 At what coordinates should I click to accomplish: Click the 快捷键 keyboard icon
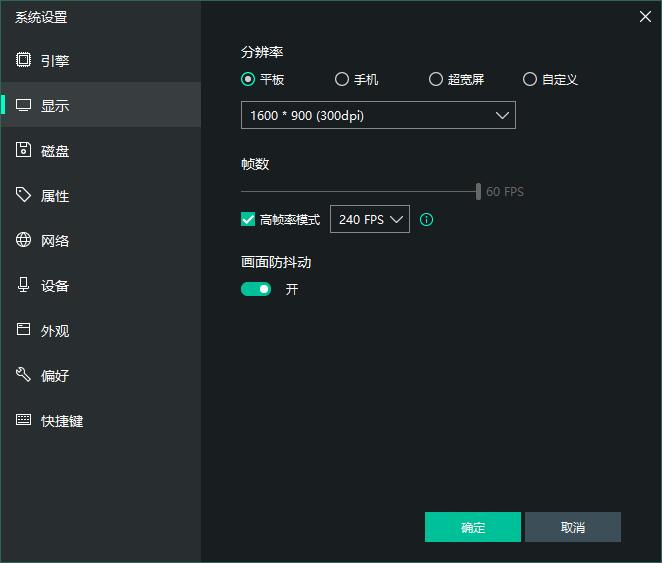click(23, 420)
